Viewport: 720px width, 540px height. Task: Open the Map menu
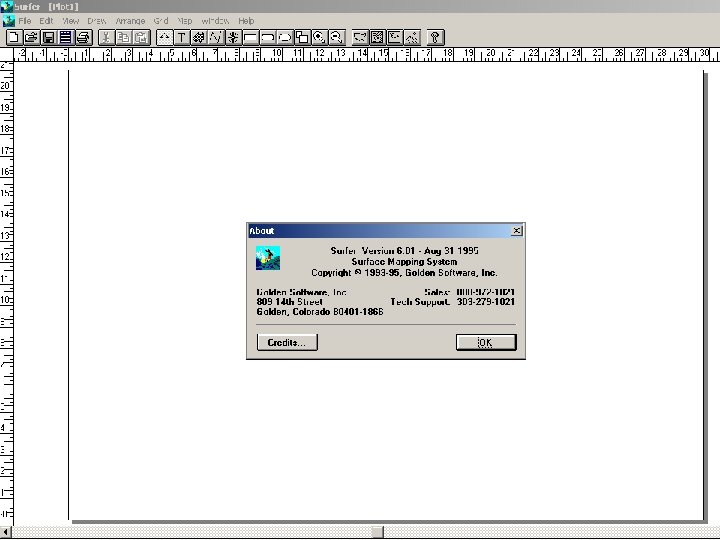(185, 21)
